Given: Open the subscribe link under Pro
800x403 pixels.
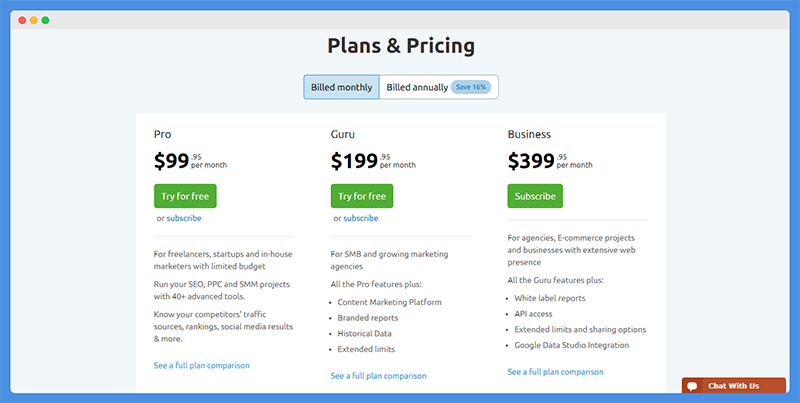Looking at the screenshot, I should pos(184,218).
